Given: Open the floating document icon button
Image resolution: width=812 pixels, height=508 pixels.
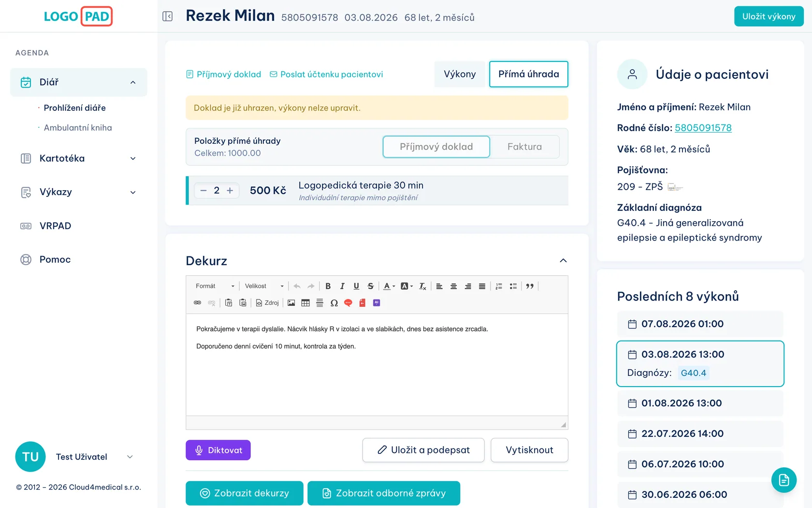Looking at the screenshot, I should click(783, 480).
